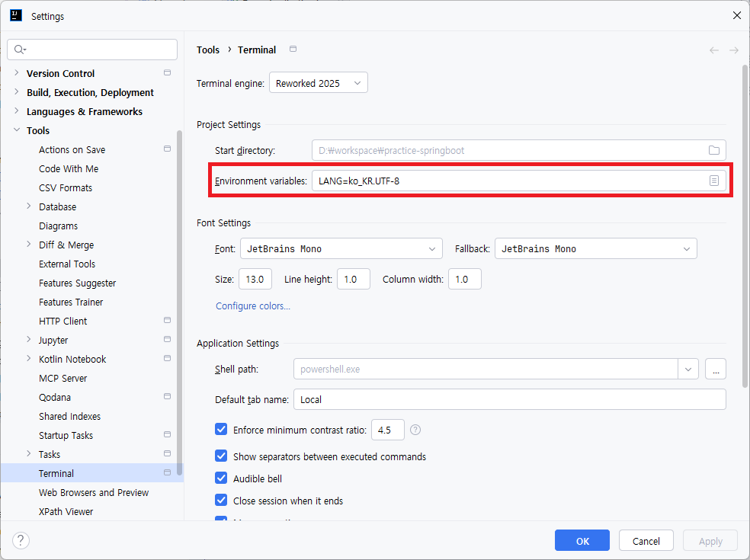Go back with the left arrow icon
The width and height of the screenshot is (750, 560).
point(714,50)
